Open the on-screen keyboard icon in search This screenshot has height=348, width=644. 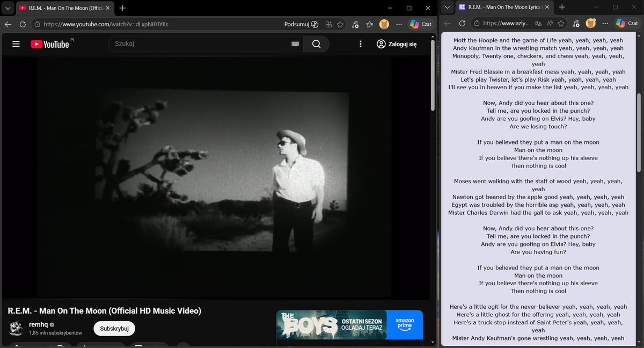[295, 44]
